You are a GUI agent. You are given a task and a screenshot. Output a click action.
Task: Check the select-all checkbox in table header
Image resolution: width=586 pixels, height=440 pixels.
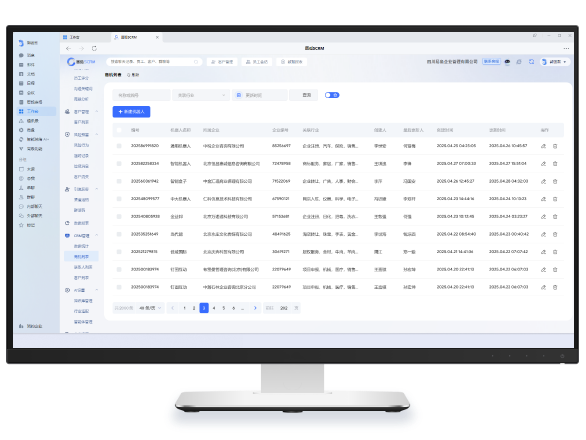coord(119,130)
